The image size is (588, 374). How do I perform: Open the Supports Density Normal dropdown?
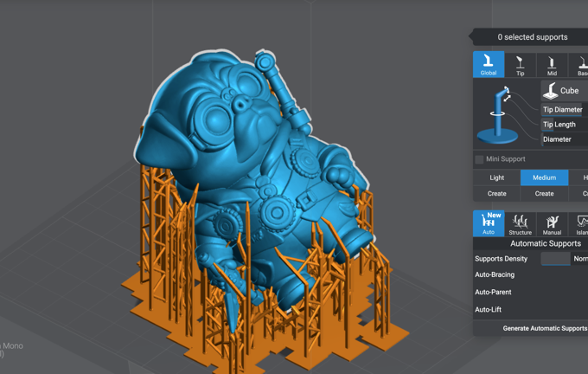(579, 259)
